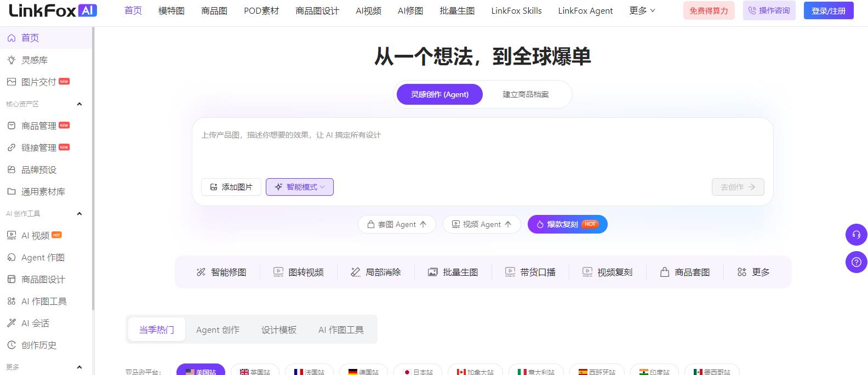Switch to 建立商品档案 mode toggle

[526, 94]
